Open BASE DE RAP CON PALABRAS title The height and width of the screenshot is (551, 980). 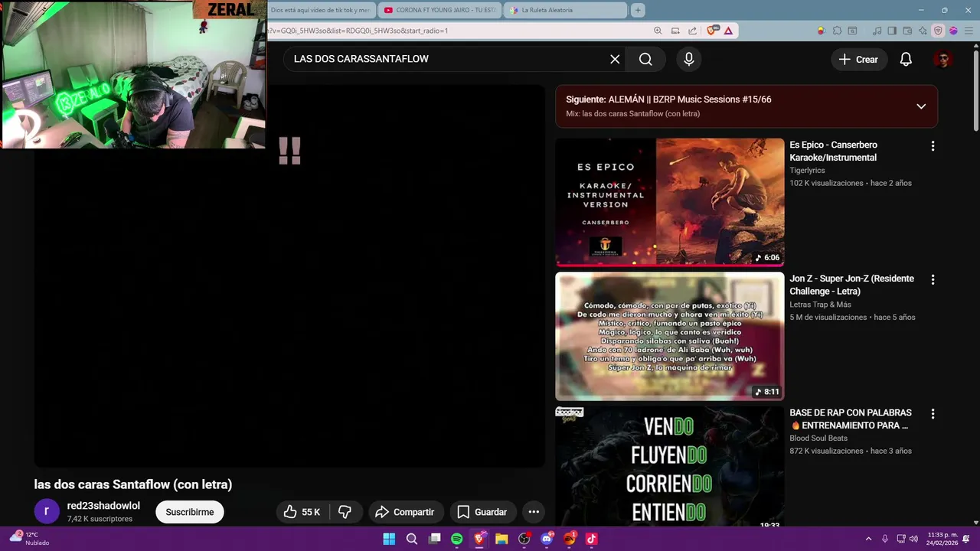(850, 419)
